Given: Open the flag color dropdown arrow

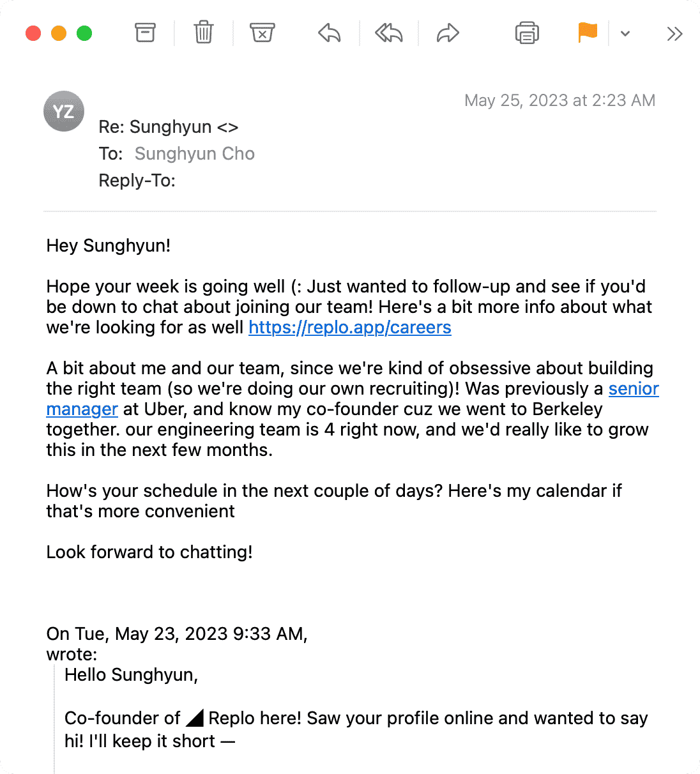Looking at the screenshot, I should 625,34.
